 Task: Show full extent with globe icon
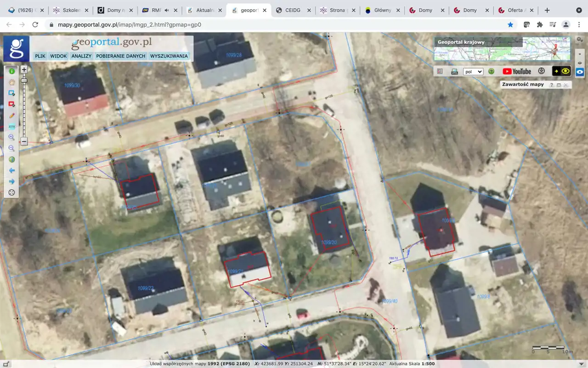(x=12, y=160)
